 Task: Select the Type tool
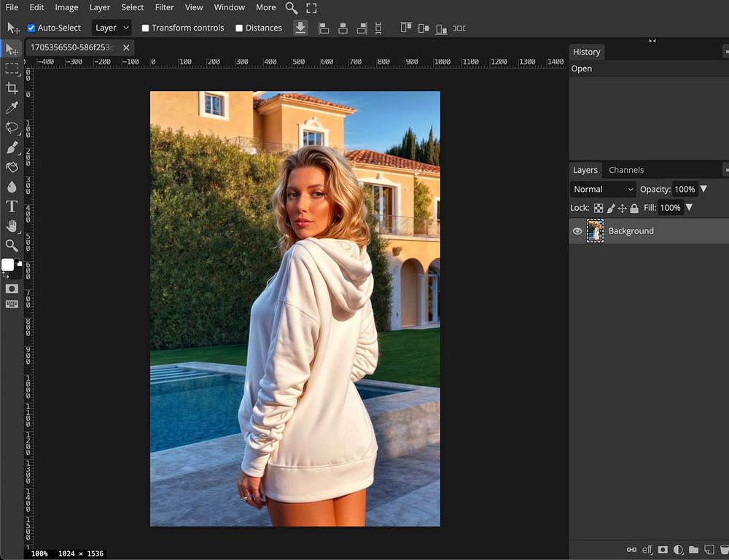pyautogui.click(x=12, y=206)
